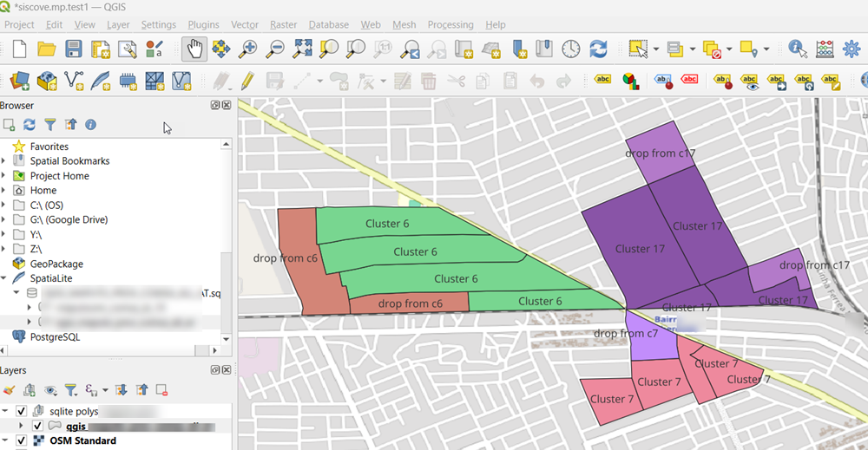Open the Data Source Manager icon
This screenshot has height=450, width=868.
[x=20, y=81]
